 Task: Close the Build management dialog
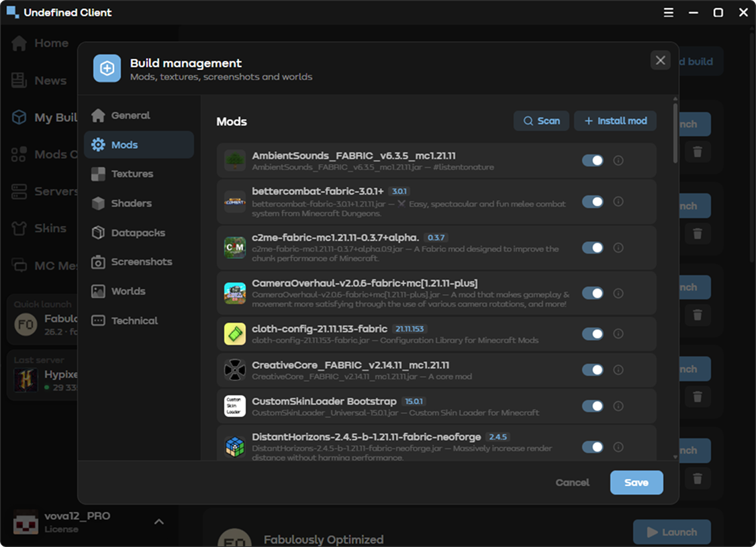coord(661,60)
